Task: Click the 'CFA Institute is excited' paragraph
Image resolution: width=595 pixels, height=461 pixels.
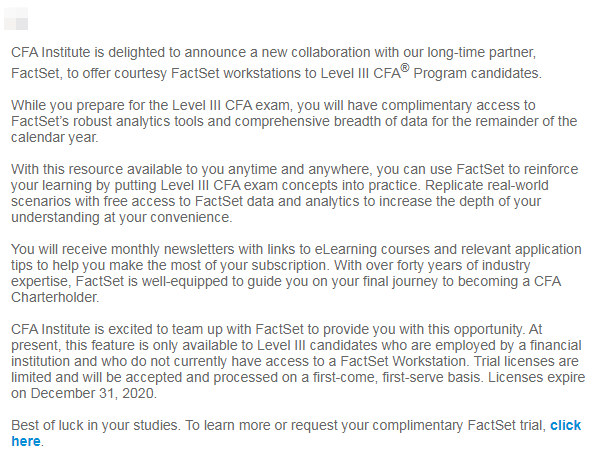Action: point(298,361)
